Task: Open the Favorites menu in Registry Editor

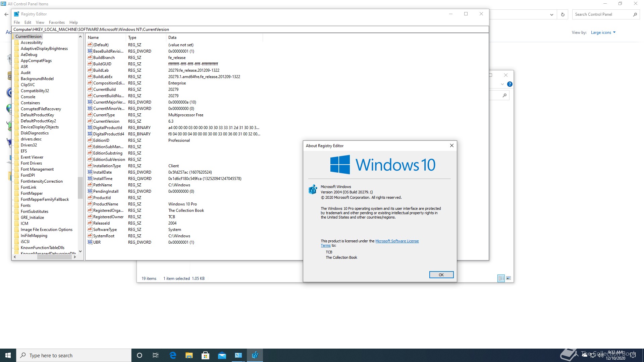Action: click(57, 22)
